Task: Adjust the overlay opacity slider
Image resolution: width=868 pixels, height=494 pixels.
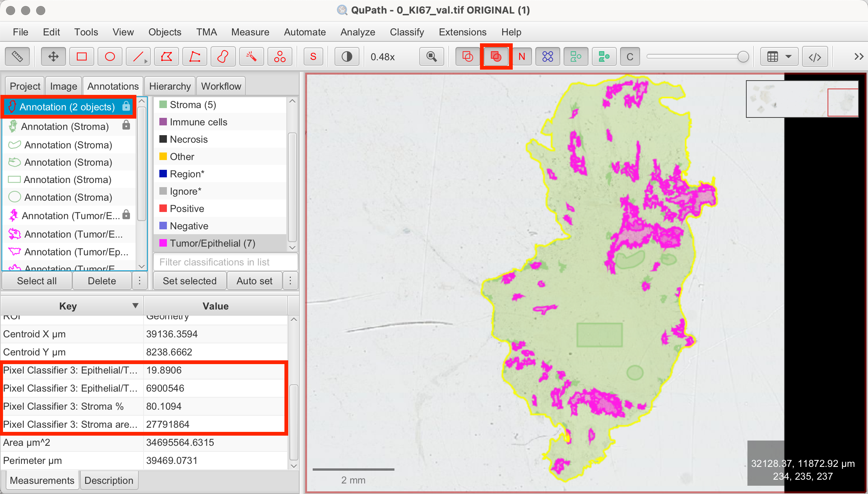Action: coord(743,57)
